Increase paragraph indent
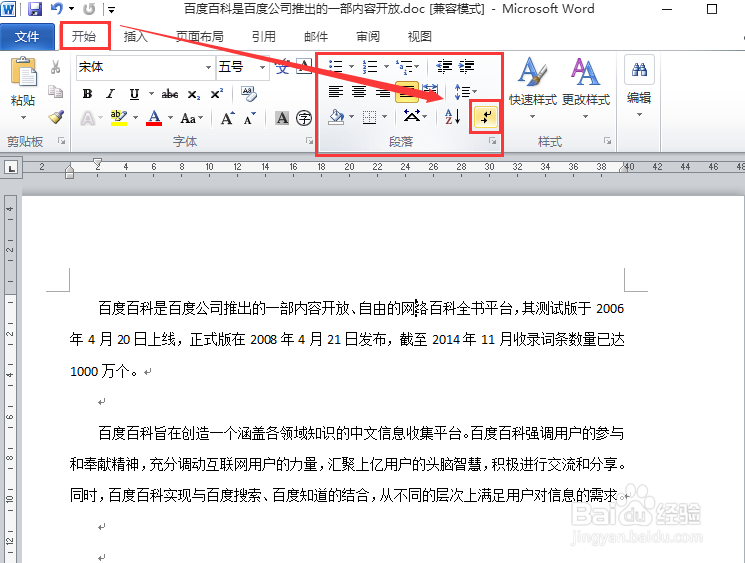The height and width of the screenshot is (563, 745). (x=466, y=67)
